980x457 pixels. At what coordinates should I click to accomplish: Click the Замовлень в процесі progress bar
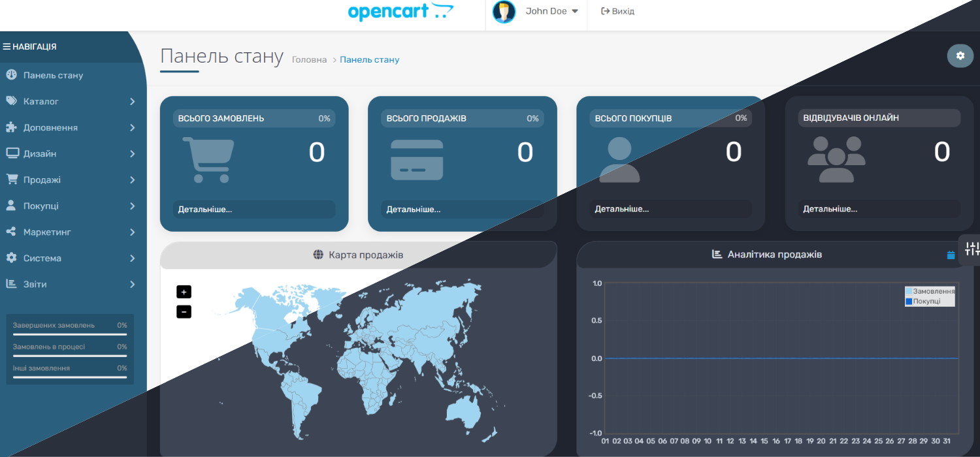70,356
